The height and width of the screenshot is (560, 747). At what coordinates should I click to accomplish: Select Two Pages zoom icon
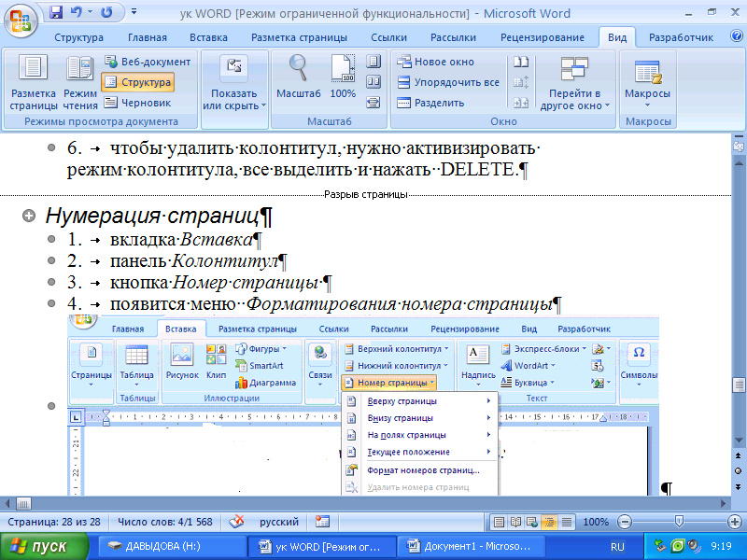click(x=373, y=82)
